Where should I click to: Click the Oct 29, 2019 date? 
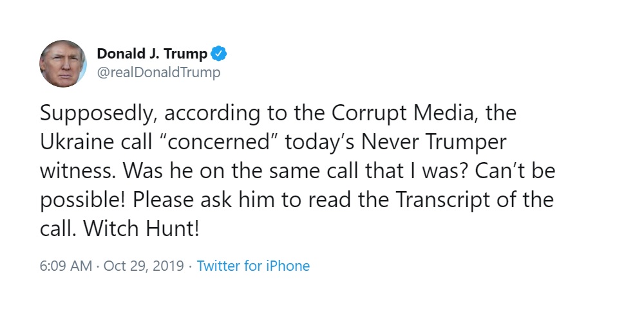click(x=144, y=266)
